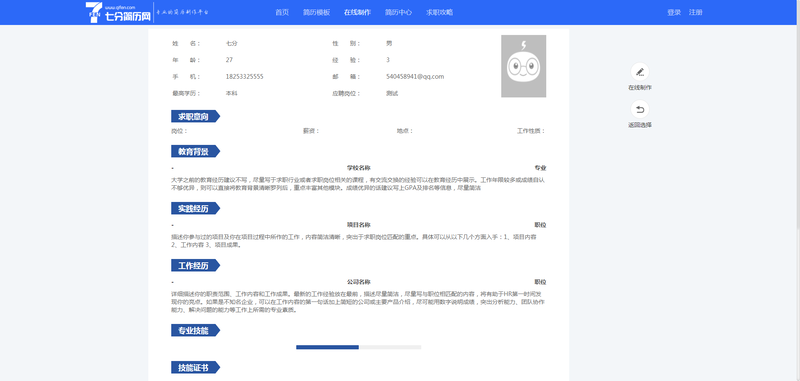800x381 pixels.
Task: Click the 薪资： field in job intention
Action: [311, 131]
